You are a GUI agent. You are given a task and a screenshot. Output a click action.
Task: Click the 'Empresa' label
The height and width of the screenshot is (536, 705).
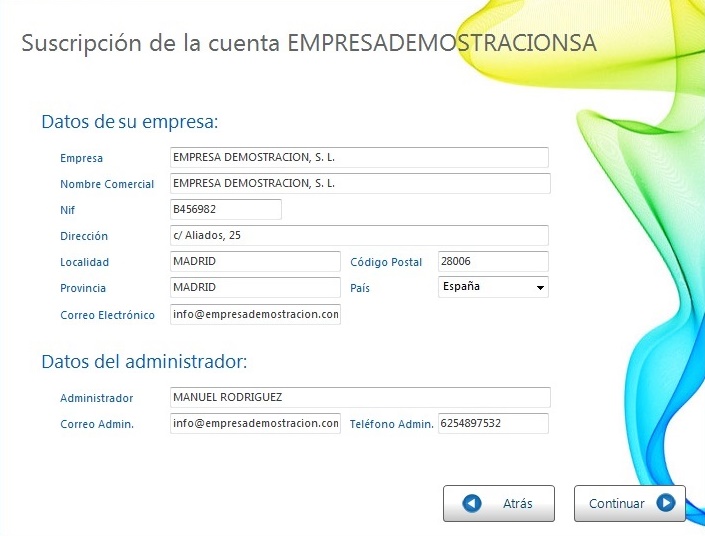coord(81,158)
